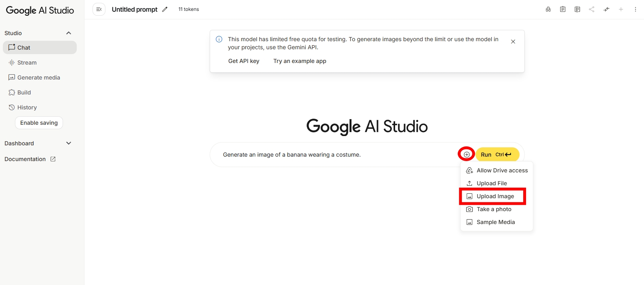Select Sample Media from menu
644x285 pixels.
tap(497, 222)
